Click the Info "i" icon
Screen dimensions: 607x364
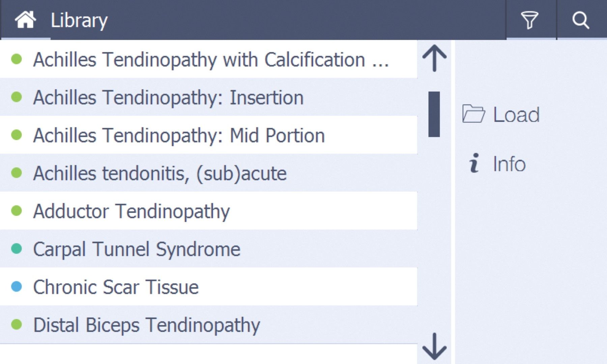point(474,163)
